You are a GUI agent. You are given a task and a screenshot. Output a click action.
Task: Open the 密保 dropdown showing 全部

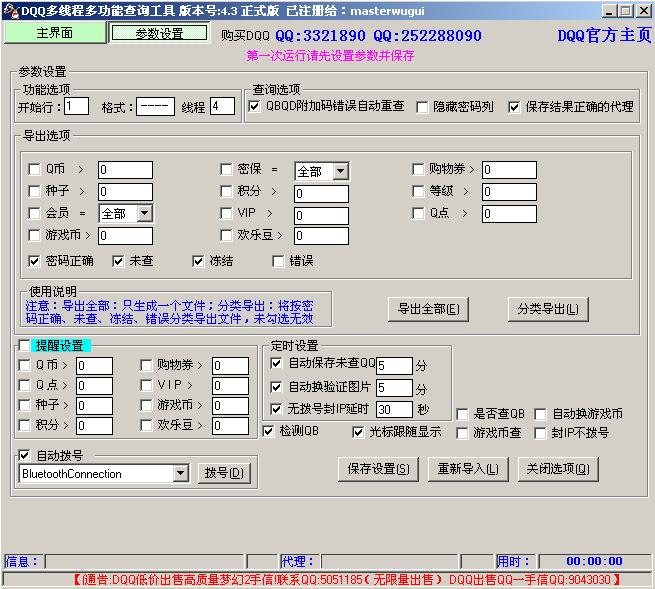[x=340, y=171]
